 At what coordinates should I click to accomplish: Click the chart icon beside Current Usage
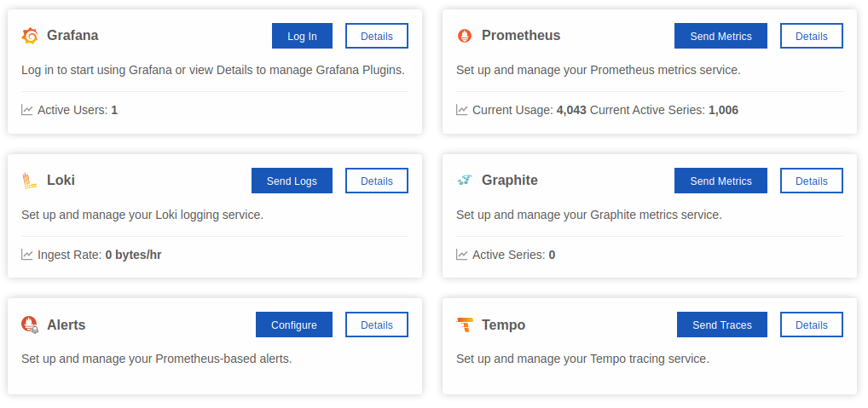tap(461, 110)
